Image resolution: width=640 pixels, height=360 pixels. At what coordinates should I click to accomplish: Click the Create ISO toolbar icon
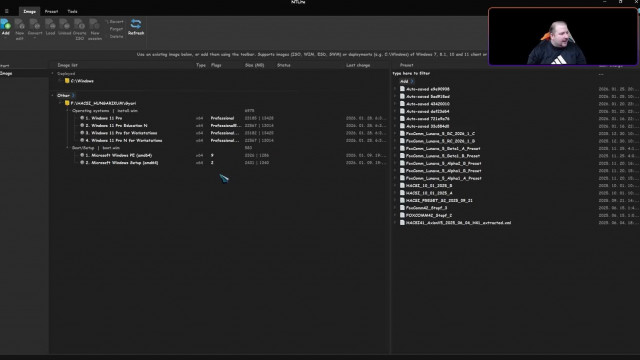80,24
